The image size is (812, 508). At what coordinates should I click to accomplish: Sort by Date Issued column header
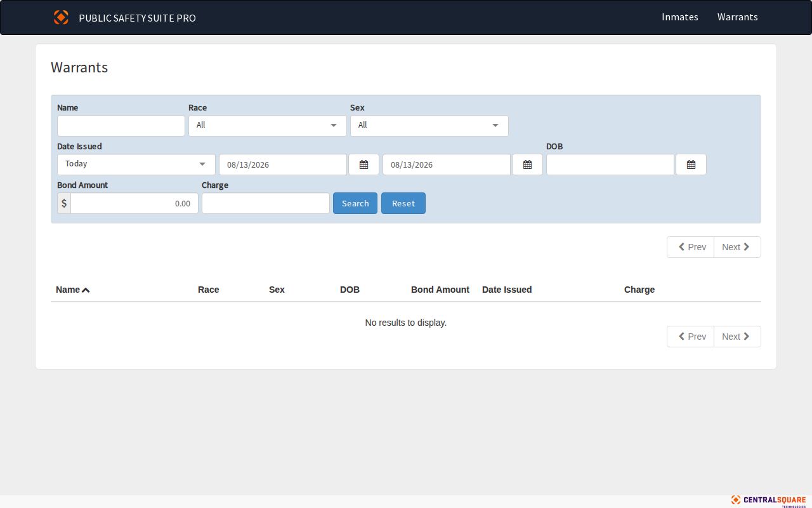click(507, 290)
